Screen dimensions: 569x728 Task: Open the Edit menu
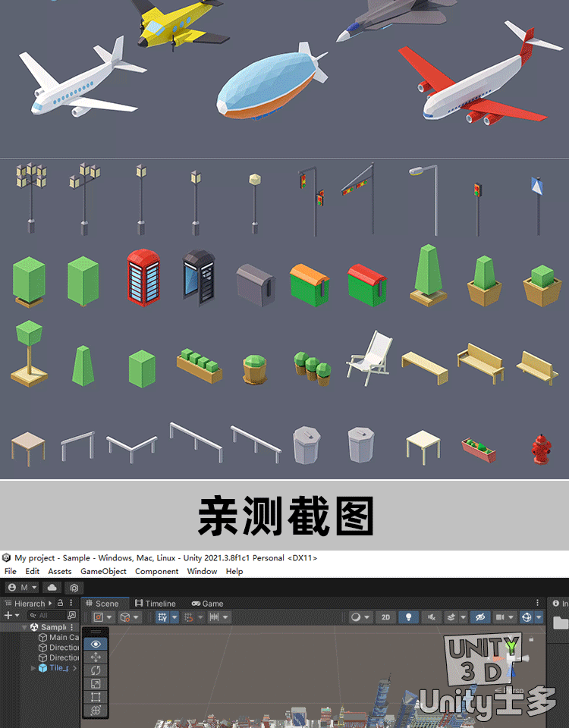click(32, 571)
